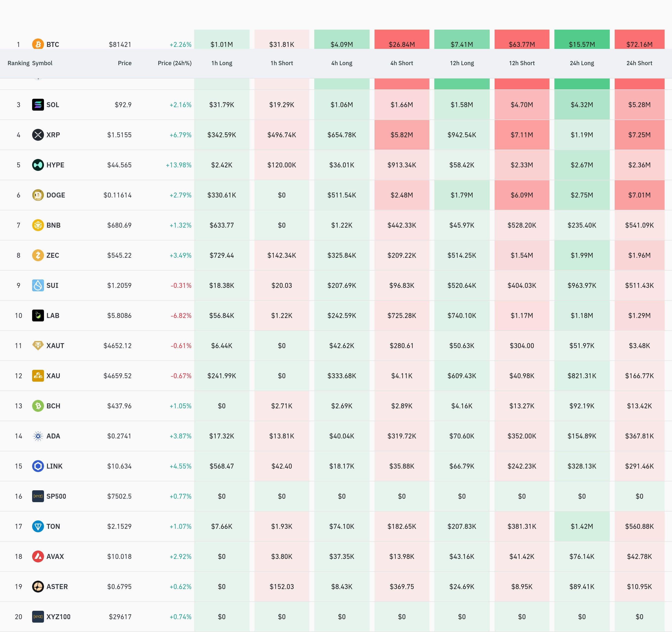The height and width of the screenshot is (632, 672).
Task: Sort by 12h Short column header
Action: tap(522, 63)
